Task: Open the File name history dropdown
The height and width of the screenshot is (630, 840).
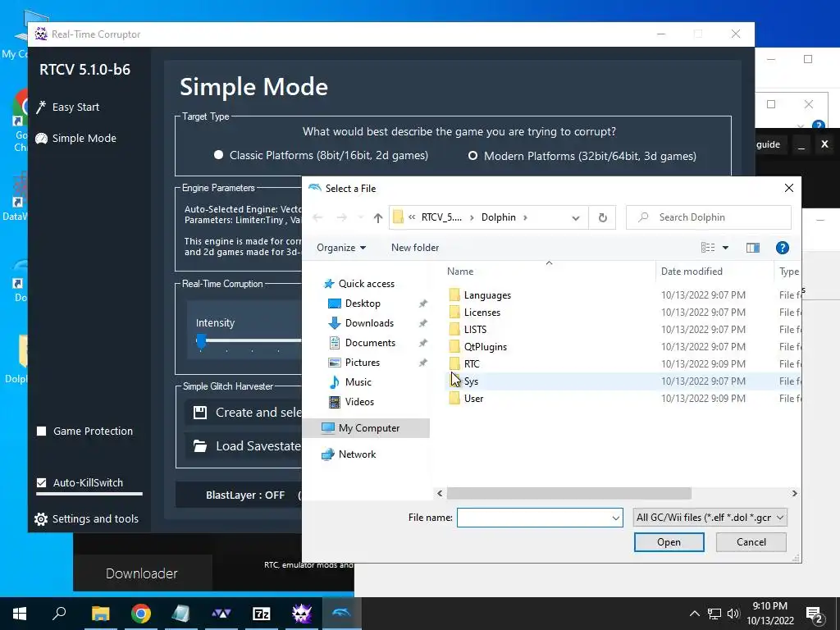Action: click(615, 518)
